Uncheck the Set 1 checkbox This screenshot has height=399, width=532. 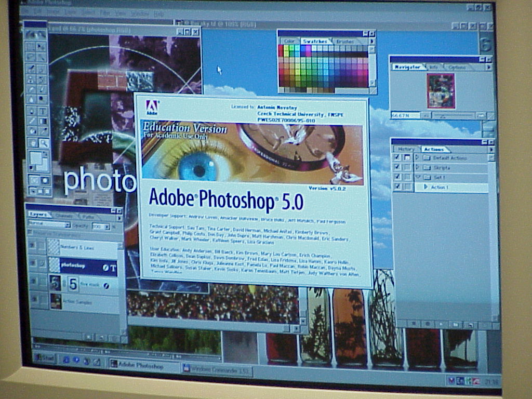397,177
